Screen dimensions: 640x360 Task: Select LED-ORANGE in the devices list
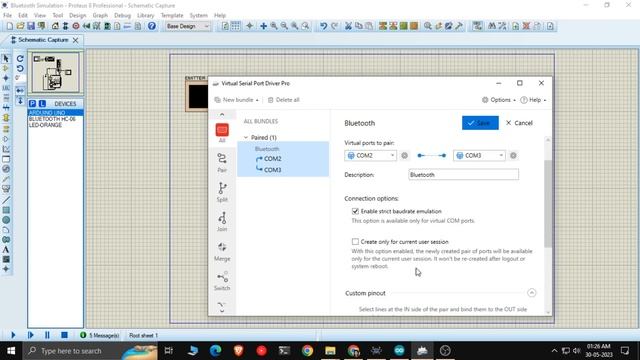[45, 125]
